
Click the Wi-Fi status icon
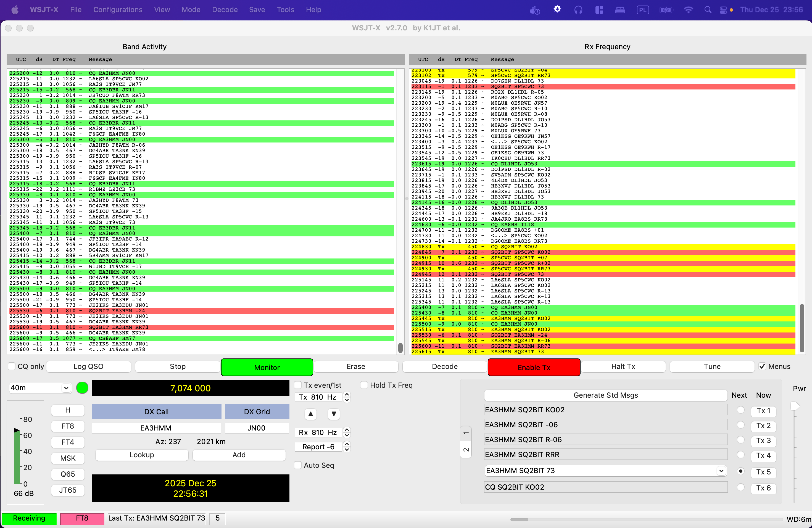point(689,10)
